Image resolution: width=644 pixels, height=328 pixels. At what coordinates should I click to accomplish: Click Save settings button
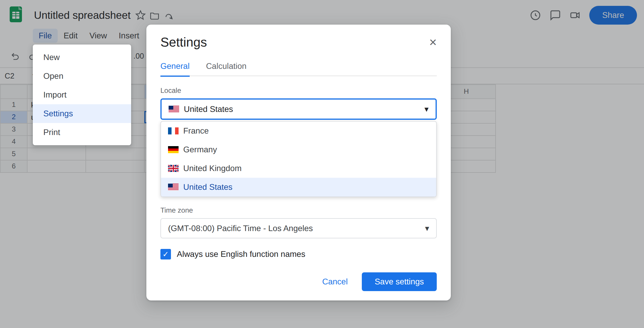pyautogui.click(x=399, y=282)
